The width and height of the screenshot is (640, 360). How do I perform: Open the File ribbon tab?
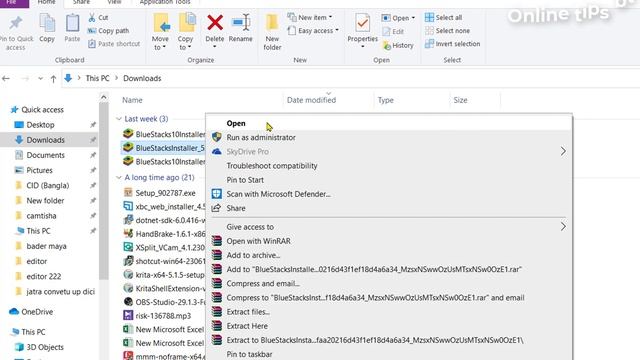(x=12, y=2)
